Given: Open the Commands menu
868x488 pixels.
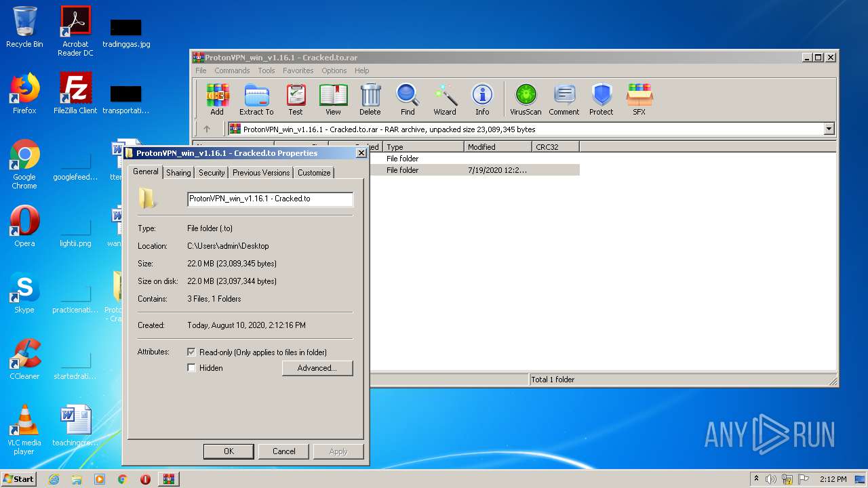Looking at the screenshot, I should tap(232, 70).
